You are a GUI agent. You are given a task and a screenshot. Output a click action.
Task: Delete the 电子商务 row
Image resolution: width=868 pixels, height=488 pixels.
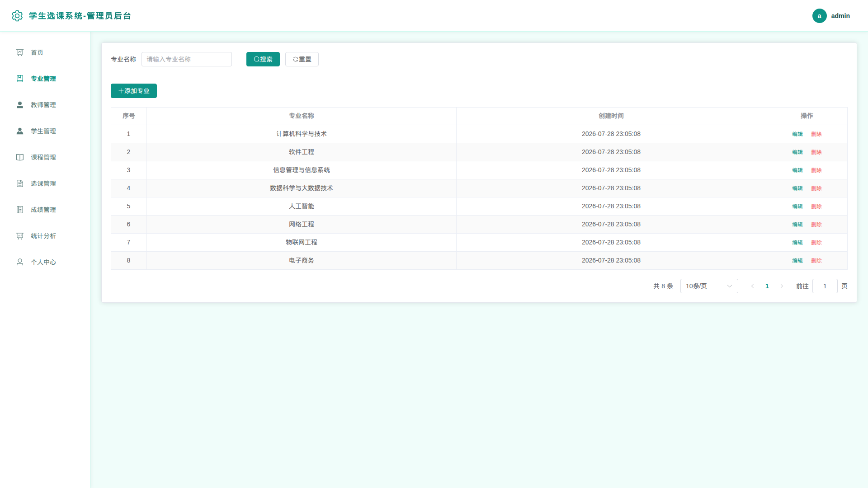pyautogui.click(x=816, y=261)
